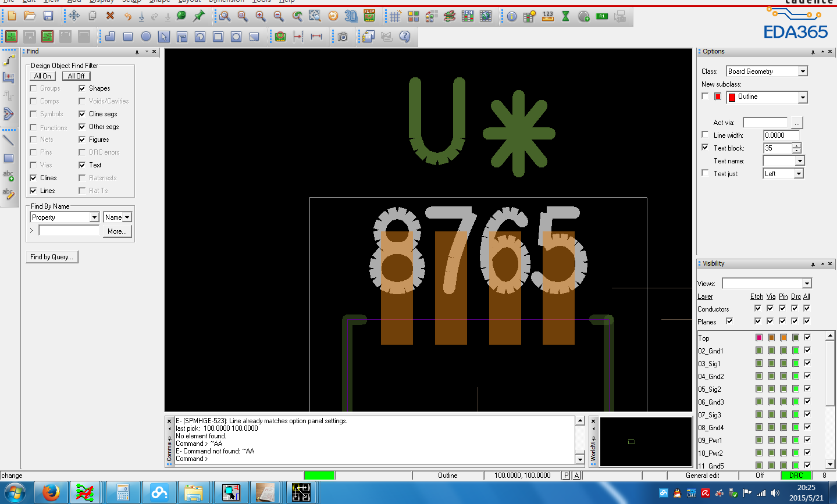Click the Find by Query button
Image resolution: width=837 pixels, height=504 pixels.
point(52,257)
